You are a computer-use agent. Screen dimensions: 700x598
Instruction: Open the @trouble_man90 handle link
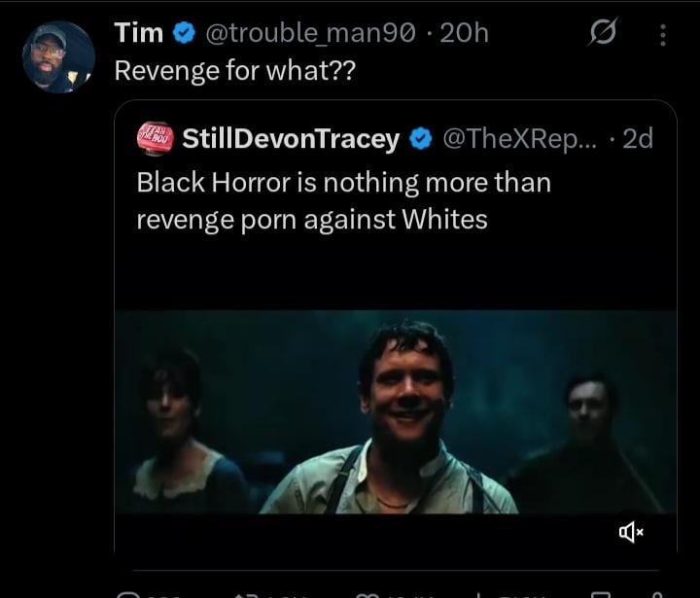(311, 34)
